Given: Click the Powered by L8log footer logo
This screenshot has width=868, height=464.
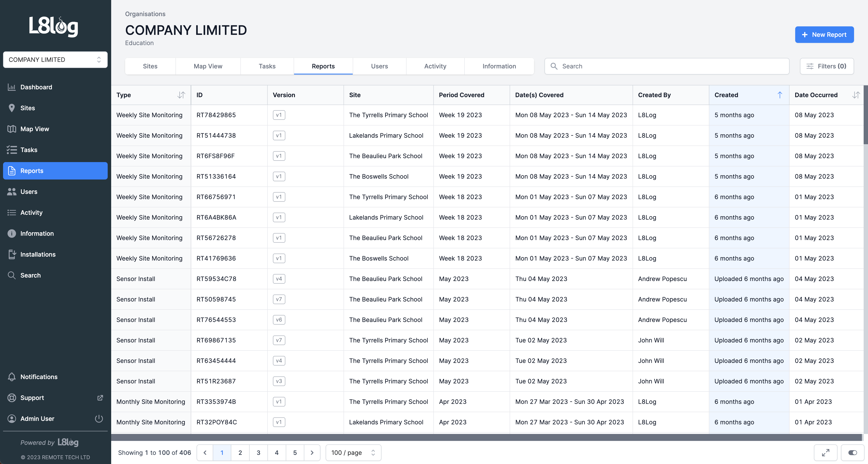Looking at the screenshot, I should point(68,442).
